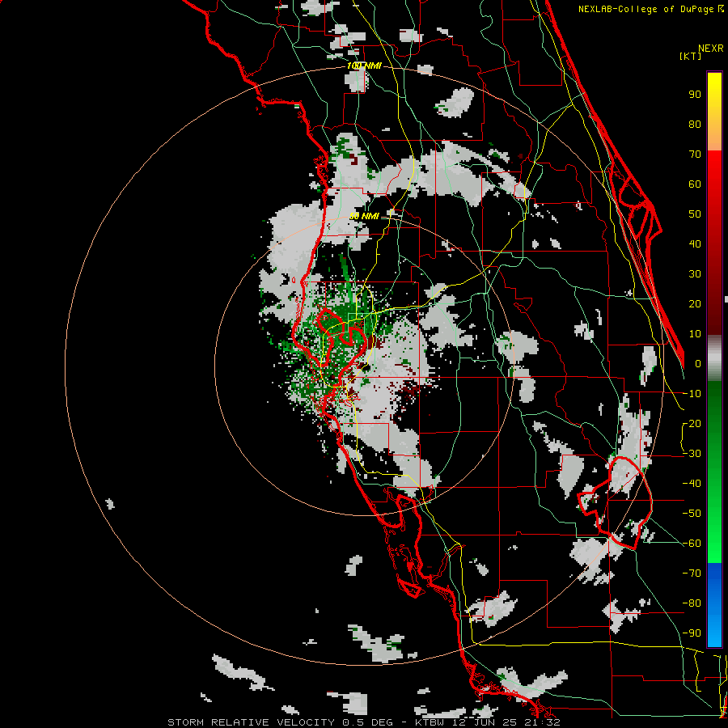Click the -50 value on the scale

[692, 514]
